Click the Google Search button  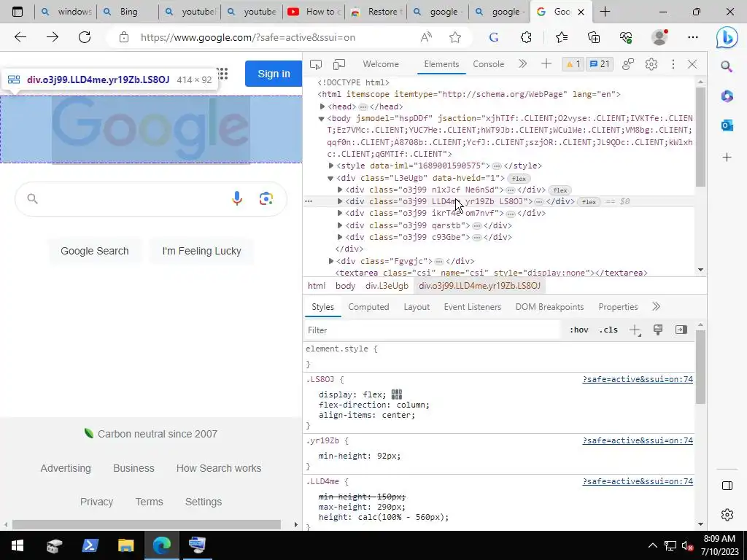click(x=95, y=251)
